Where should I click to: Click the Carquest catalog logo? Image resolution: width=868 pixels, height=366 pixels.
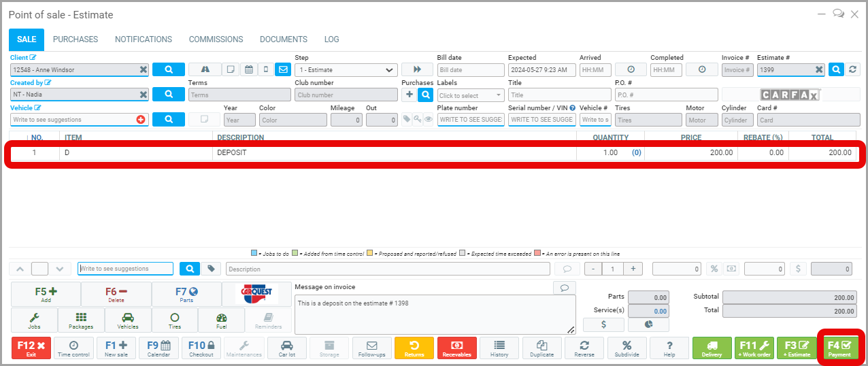(256, 294)
